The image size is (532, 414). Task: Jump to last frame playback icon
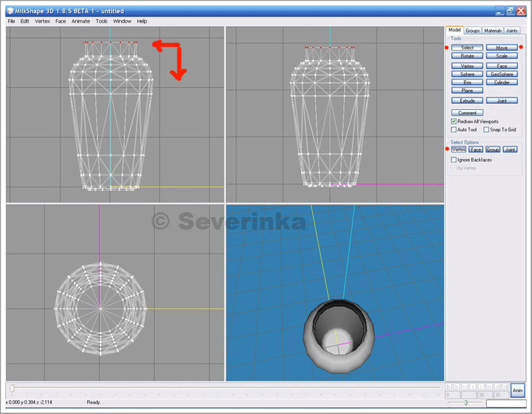point(505,387)
